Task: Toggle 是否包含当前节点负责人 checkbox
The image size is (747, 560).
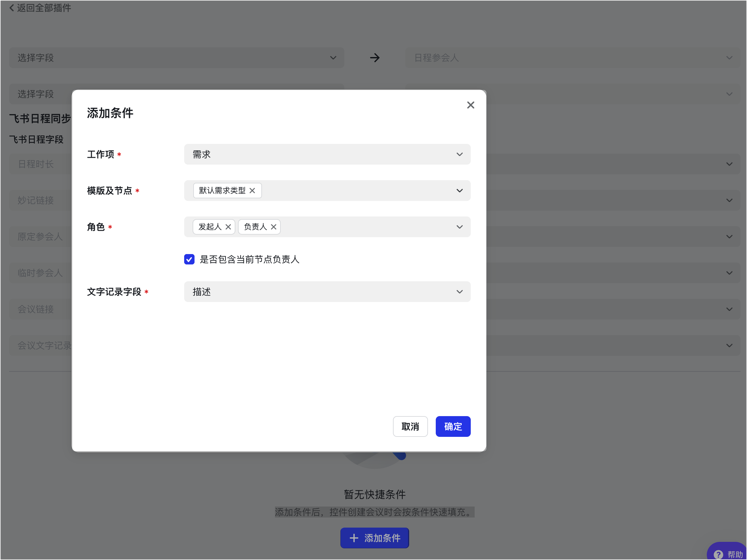Action: click(189, 259)
